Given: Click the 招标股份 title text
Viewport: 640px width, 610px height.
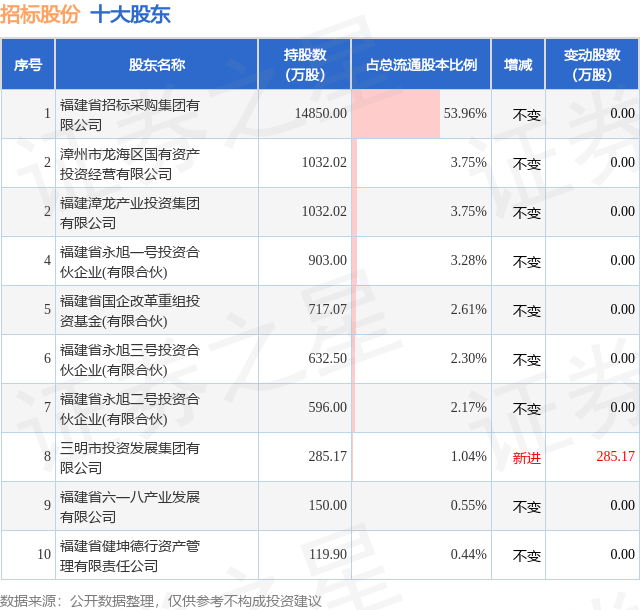Looking at the screenshot, I should pos(40,15).
